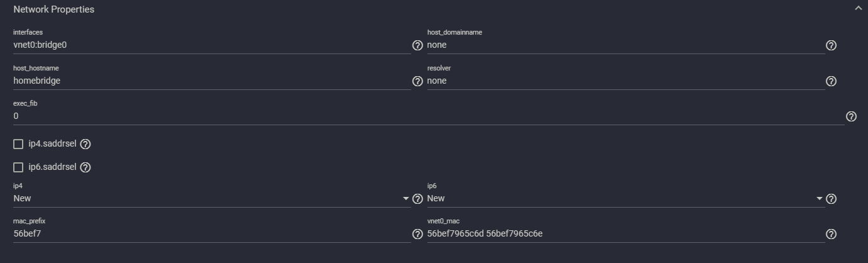This screenshot has width=868, height=263.
Task: Click the Network Properties header title
Action: coord(53,9)
